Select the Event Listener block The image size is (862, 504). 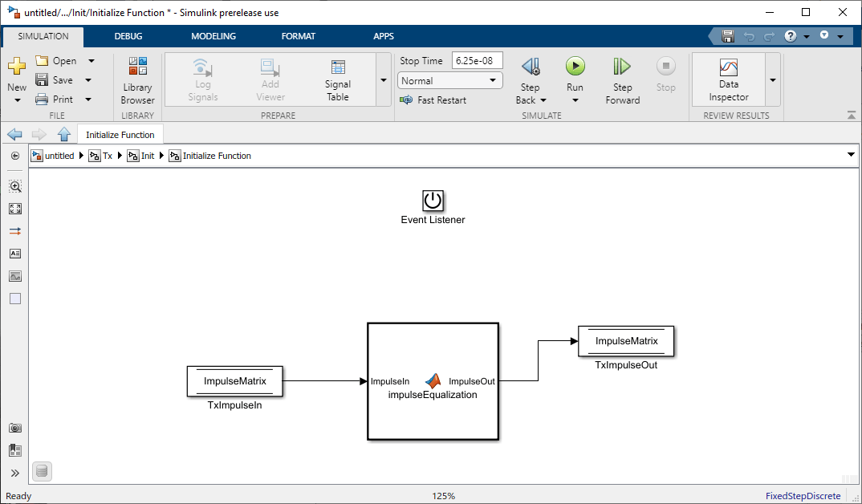click(x=433, y=201)
